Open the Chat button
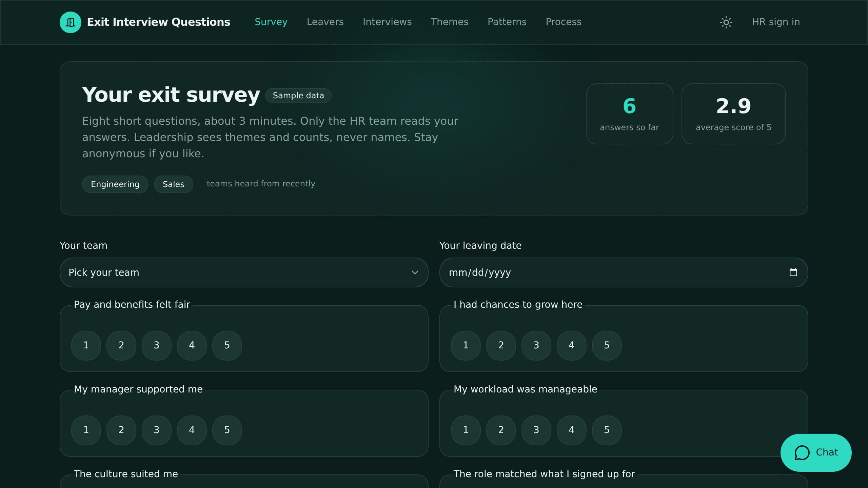The width and height of the screenshot is (868, 488). tap(816, 453)
